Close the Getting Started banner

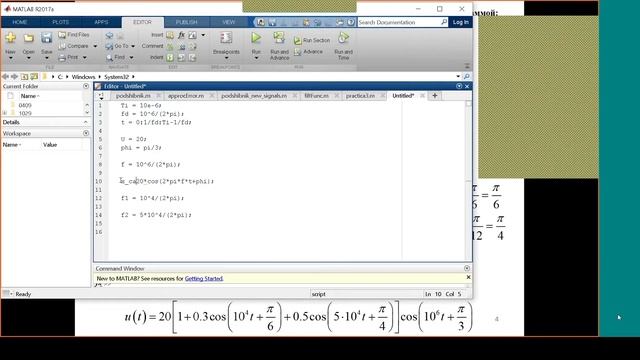click(x=468, y=277)
